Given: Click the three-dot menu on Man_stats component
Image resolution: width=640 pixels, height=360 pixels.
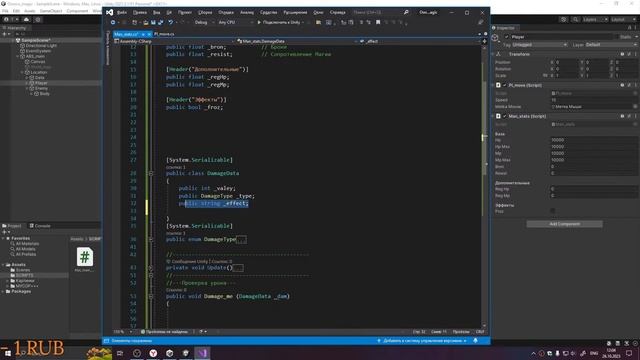Looking at the screenshot, I should pyautogui.click(x=636, y=116).
